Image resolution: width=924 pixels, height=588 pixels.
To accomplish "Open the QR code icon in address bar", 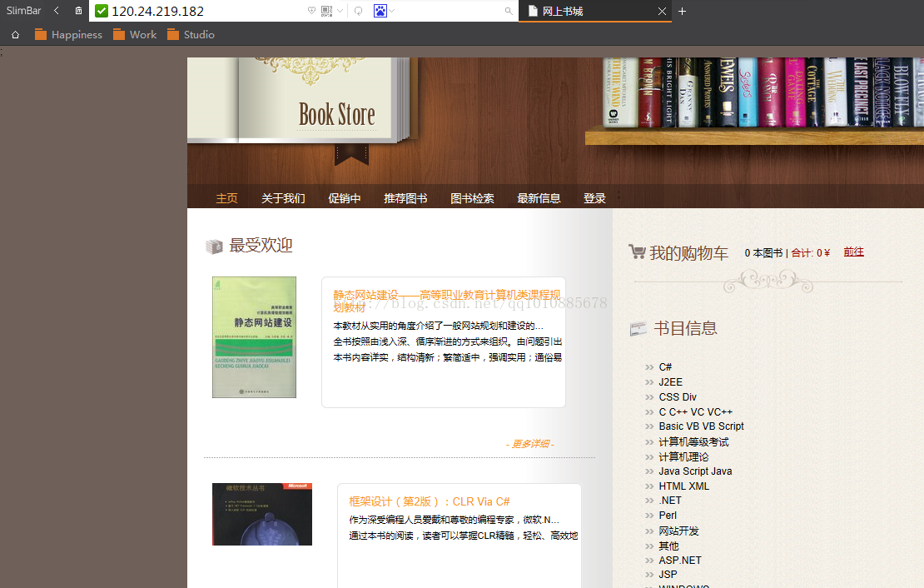I will pyautogui.click(x=327, y=11).
